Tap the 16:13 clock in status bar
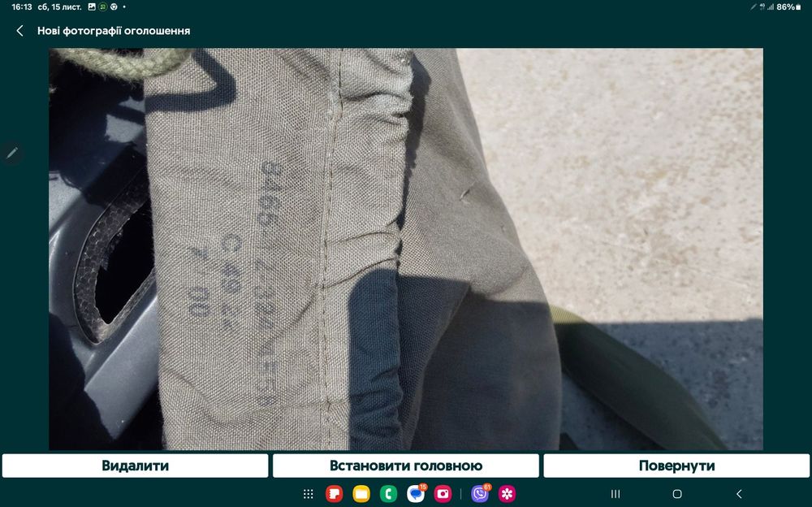This screenshot has width=812, height=507. [x=22, y=6]
